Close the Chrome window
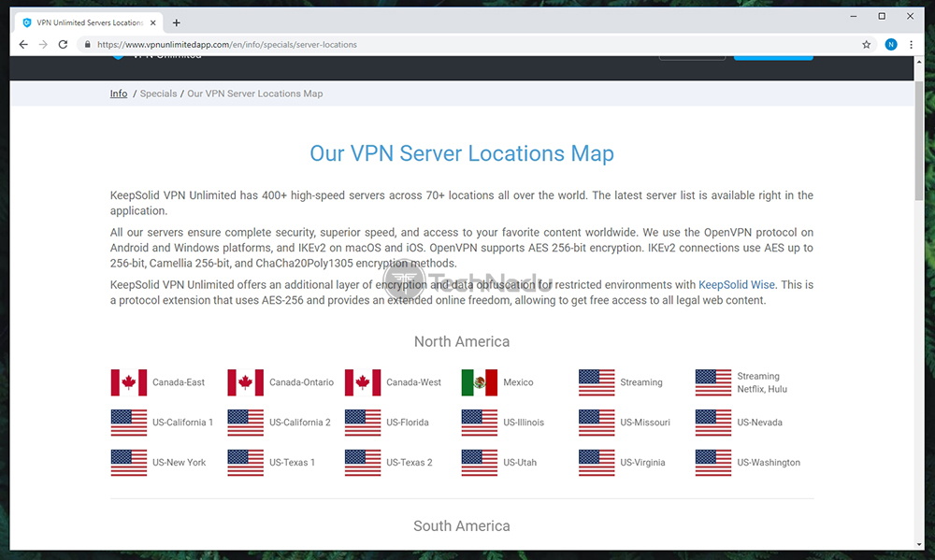 910,16
